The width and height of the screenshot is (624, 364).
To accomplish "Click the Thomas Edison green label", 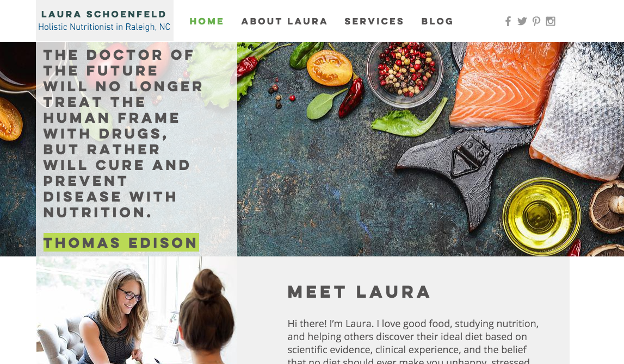I will [121, 242].
